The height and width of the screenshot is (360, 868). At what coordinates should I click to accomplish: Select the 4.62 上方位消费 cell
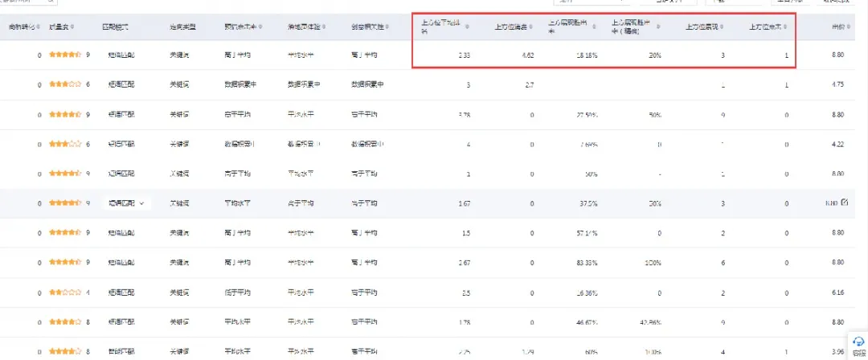(x=528, y=55)
